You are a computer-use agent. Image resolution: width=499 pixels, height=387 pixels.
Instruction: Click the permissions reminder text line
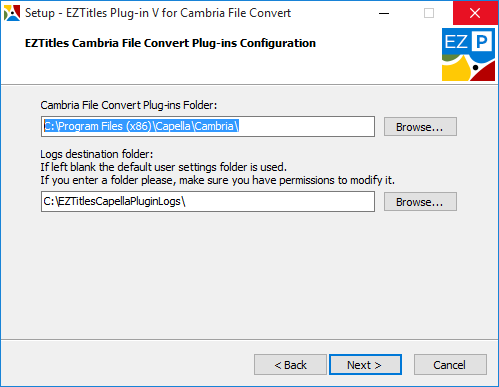click(x=217, y=180)
